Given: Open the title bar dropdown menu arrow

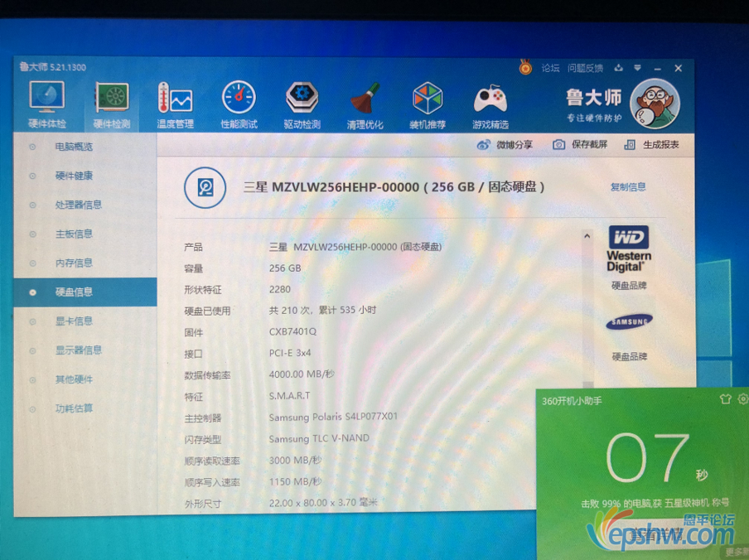Looking at the screenshot, I should [x=637, y=68].
